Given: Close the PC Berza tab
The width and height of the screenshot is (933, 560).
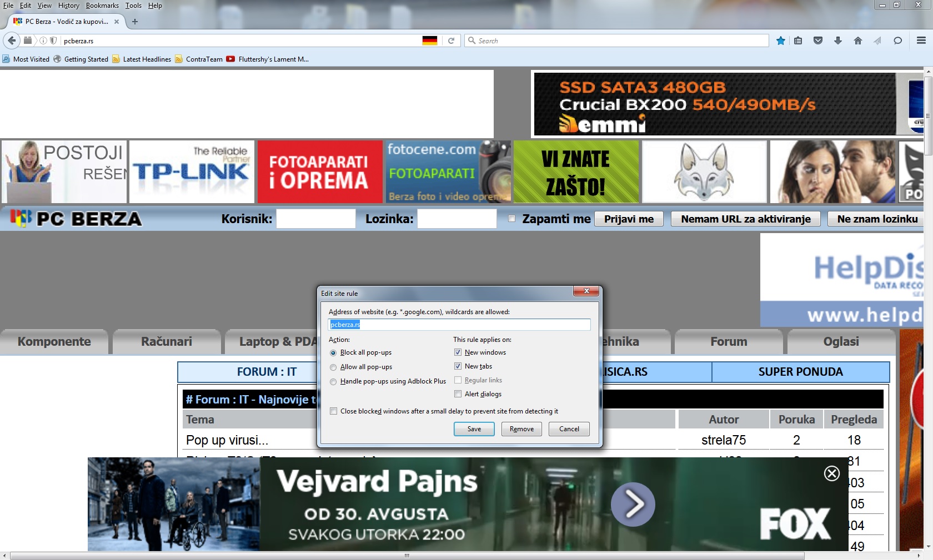Looking at the screenshot, I should (x=117, y=22).
